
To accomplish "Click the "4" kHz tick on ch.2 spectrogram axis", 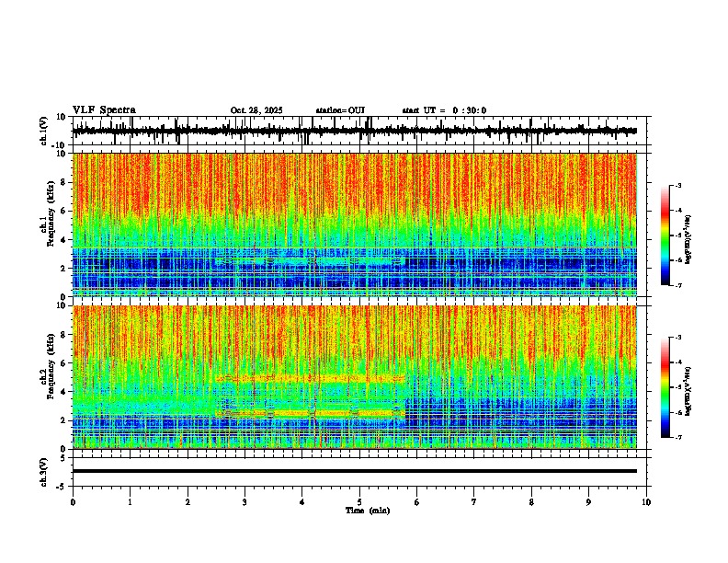I will pyautogui.click(x=64, y=392).
